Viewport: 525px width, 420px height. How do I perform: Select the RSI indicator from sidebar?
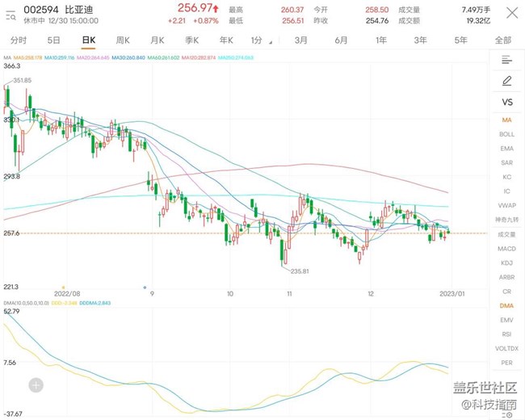506,334
